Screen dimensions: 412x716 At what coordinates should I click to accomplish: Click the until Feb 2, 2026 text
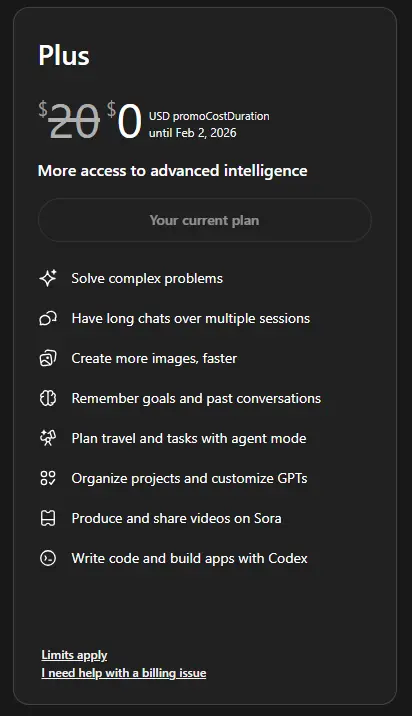193,133
